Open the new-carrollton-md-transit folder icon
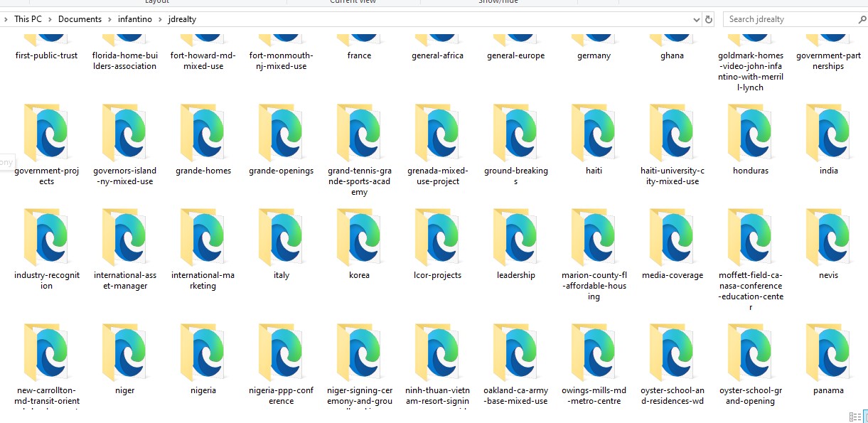Viewport: 868px width, 423px height. coord(46,353)
